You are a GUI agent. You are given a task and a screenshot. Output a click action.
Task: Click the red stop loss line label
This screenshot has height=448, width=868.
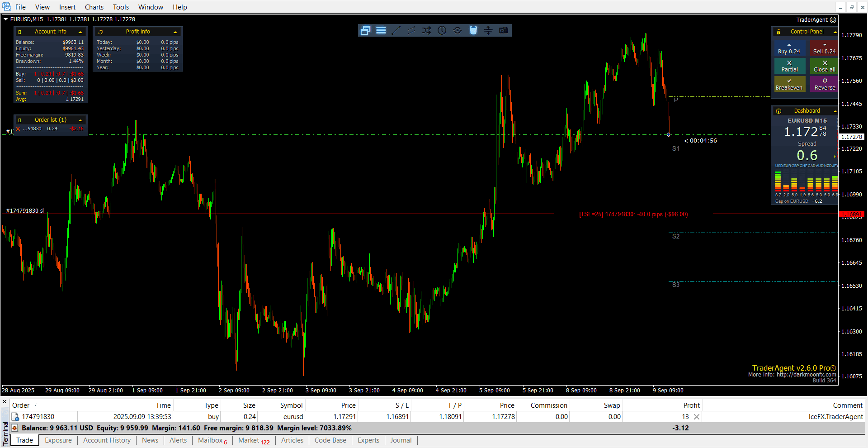25,211
